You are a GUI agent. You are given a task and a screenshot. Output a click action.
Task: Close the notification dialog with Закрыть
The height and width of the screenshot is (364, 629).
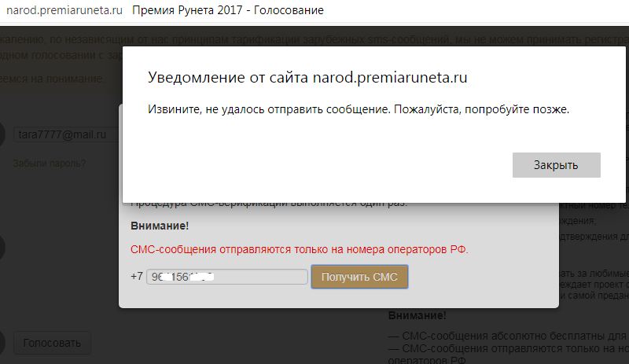pyautogui.click(x=557, y=165)
